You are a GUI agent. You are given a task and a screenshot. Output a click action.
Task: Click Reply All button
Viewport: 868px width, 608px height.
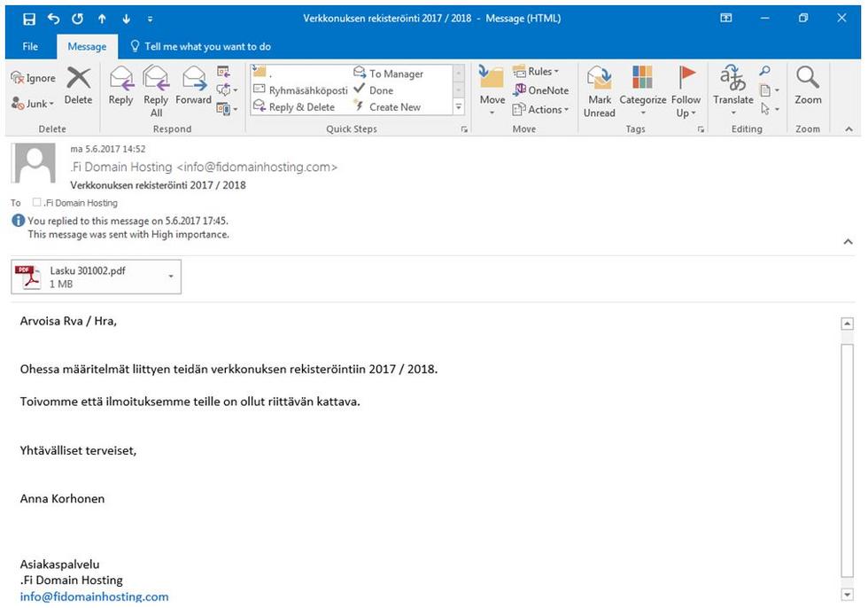click(x=156, y=91)
